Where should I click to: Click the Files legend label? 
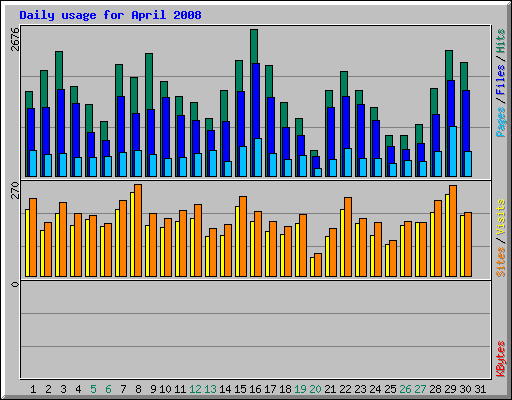point(501,80)
